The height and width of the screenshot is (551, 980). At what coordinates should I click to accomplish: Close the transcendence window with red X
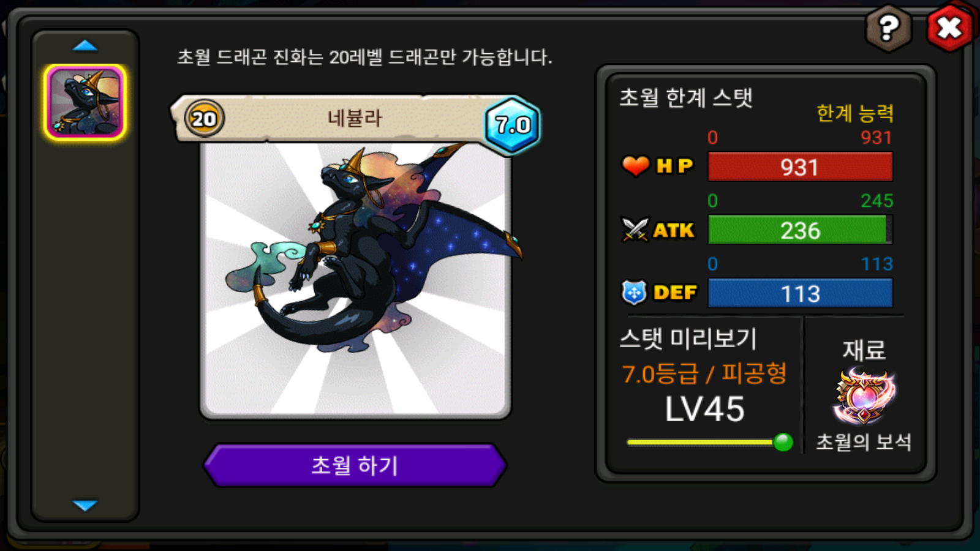tap(950, 28)
